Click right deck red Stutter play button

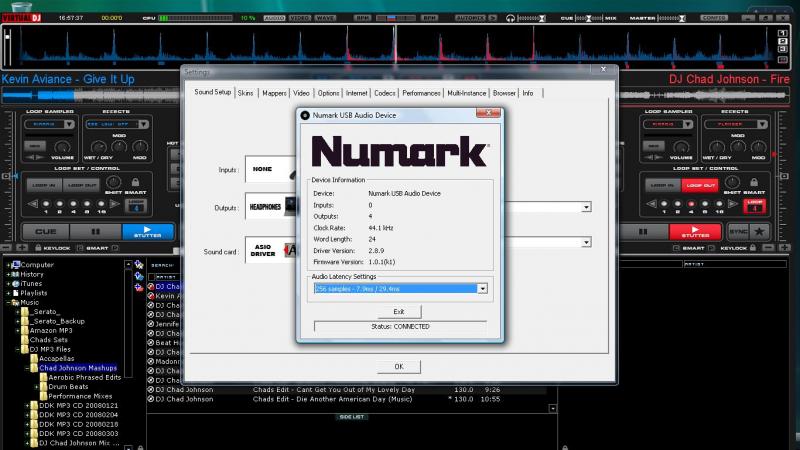click(x=695, y=232)
